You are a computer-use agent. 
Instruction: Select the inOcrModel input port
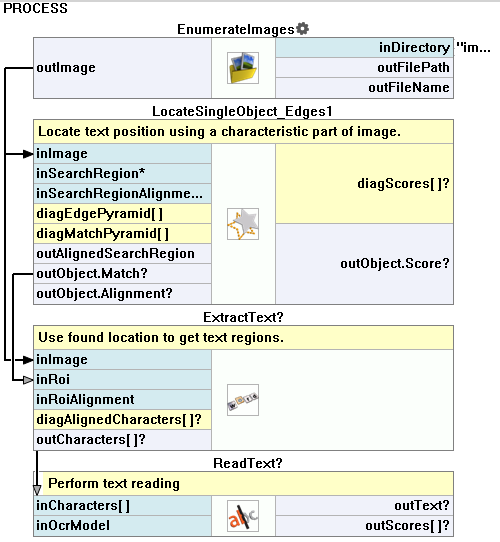[x=122, y=526]
